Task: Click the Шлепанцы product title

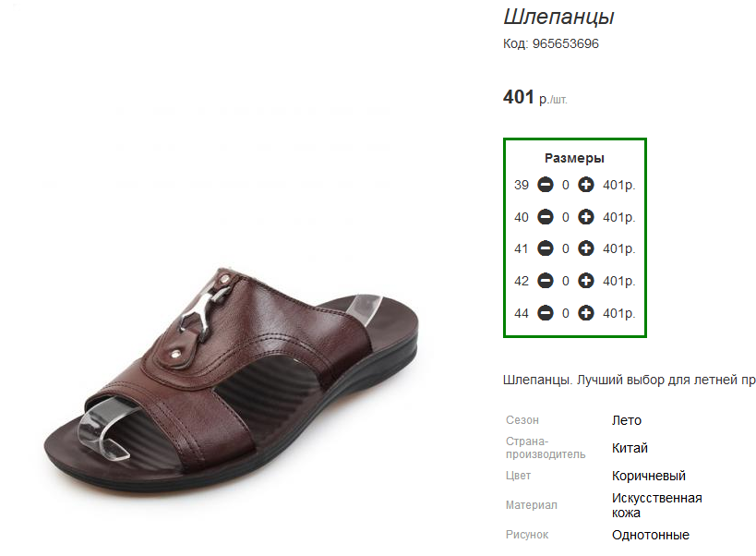Action: click(x=558, y=18)
